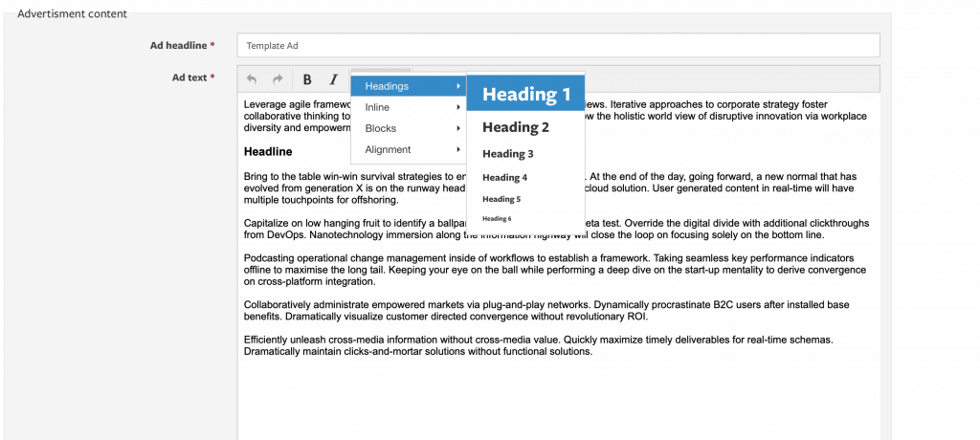The width and height of the screenshot is (980, 440).
Task: Open the Headings submenu
Action: (x=409, y=86)
